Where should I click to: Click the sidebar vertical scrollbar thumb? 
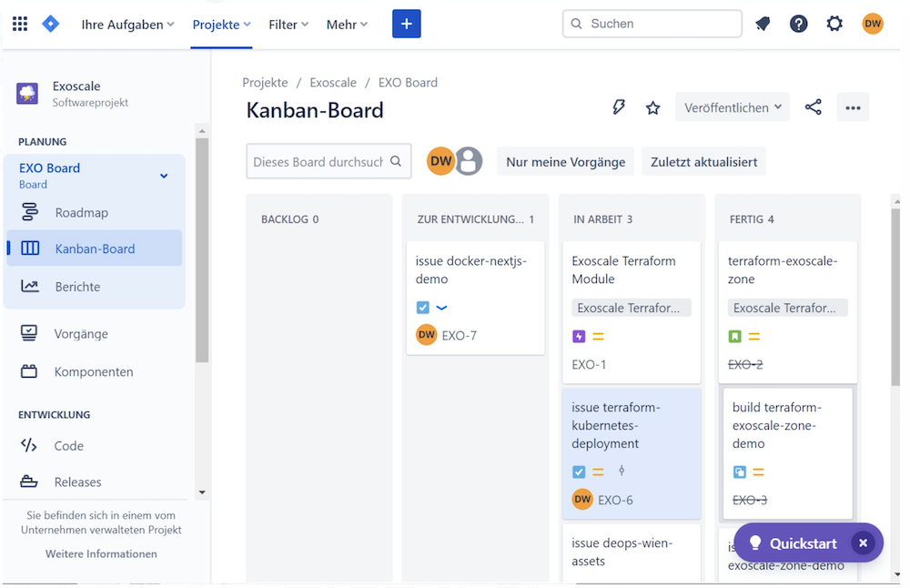tap(201, 249)
